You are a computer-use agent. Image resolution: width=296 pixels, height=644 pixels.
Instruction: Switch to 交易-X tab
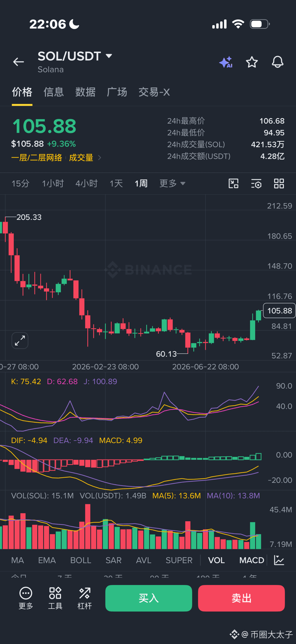pyautogui.click(x=154, y=92)
